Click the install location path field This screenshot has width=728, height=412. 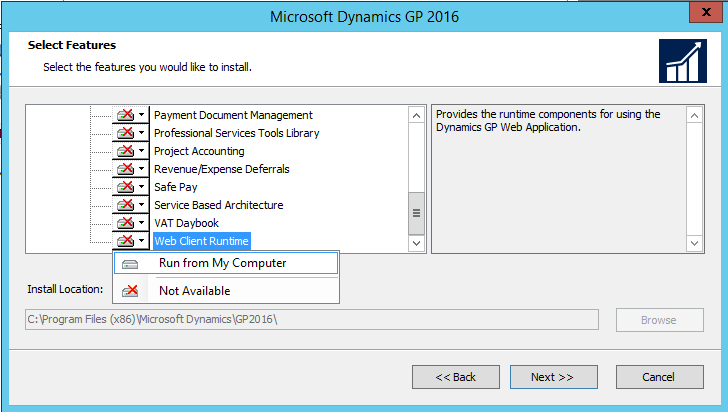[312, 320]
